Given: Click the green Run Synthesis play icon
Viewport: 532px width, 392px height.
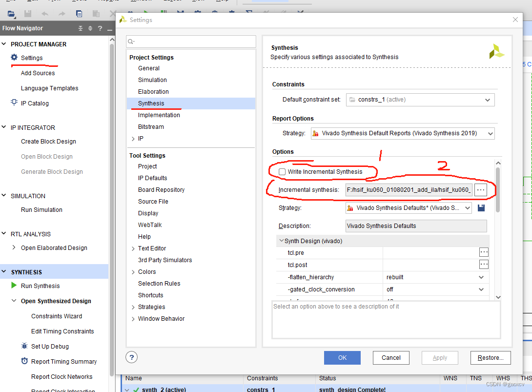Looking at the screenshot, I should coord(14,286).
